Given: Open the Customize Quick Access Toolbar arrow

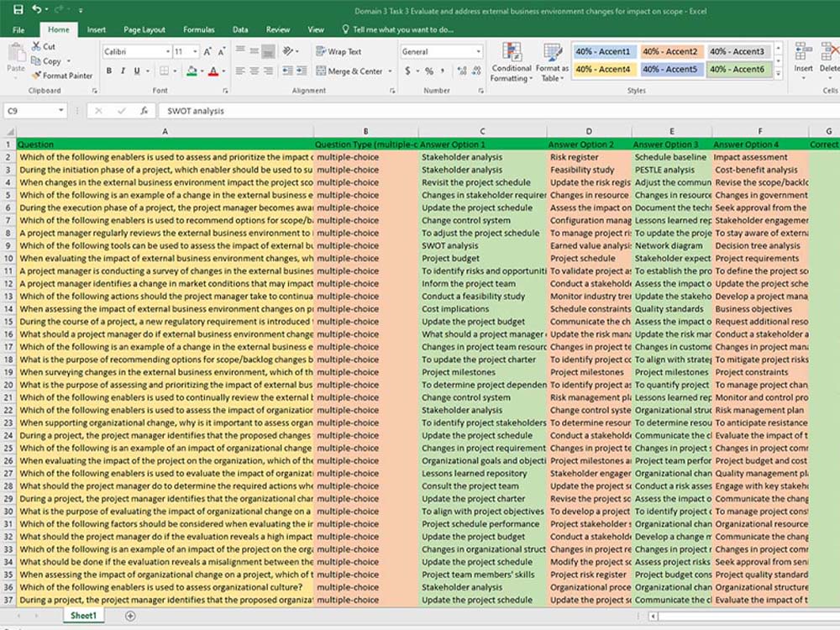Looking at the screenshot, I should tap(81, 10).
